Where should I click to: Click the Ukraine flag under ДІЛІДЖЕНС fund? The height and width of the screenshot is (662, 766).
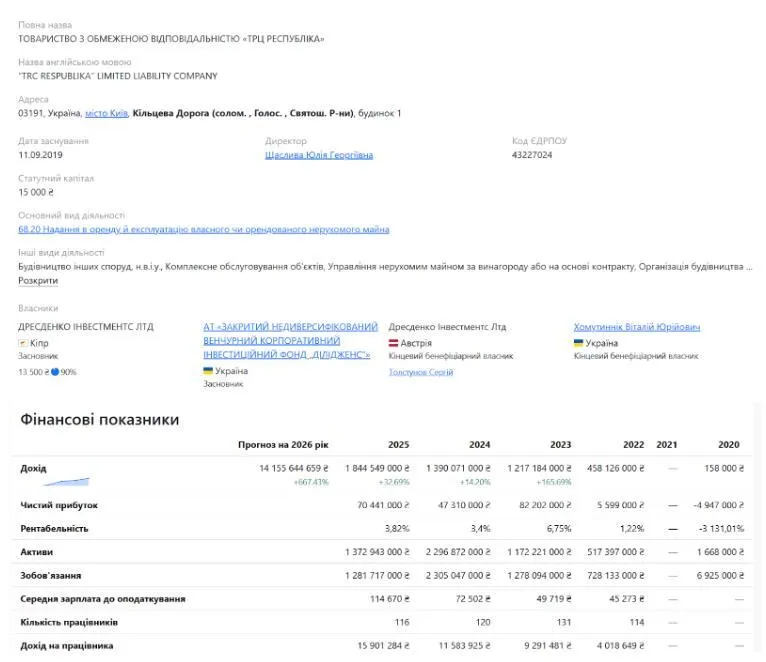(x=208, y=371)
